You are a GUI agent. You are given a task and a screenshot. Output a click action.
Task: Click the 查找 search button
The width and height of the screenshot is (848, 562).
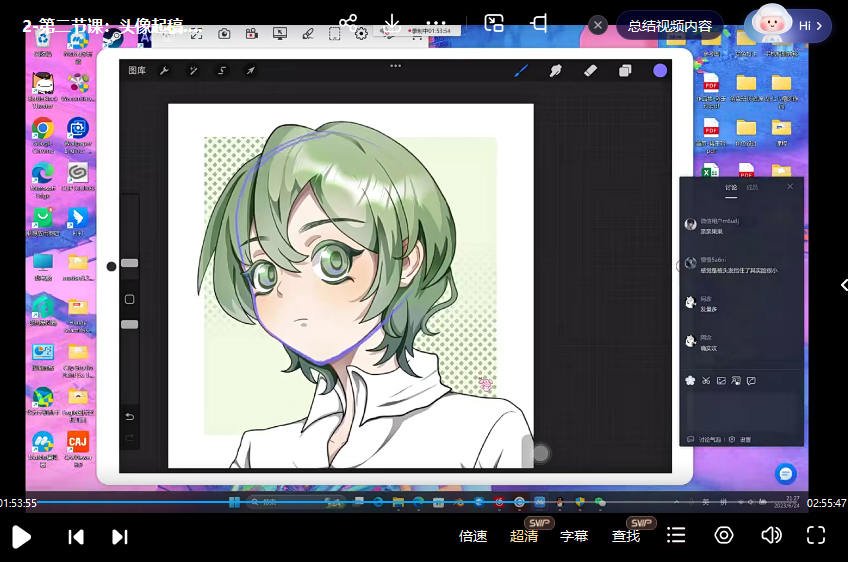(x=626, y=536)
